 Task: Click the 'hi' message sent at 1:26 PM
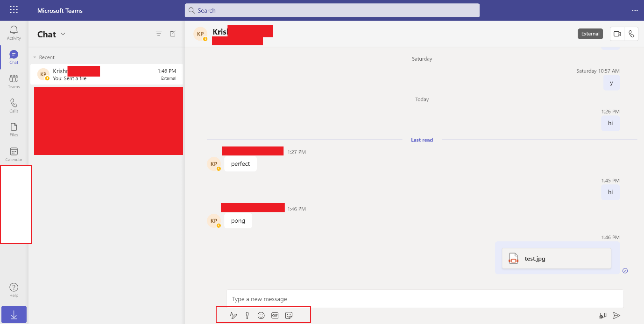tap(610, 123)
